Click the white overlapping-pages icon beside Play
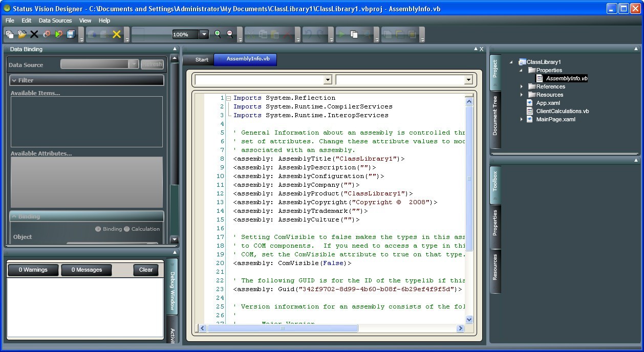The width and height of the screenshot is (644, 352). click(x=354, y=34)
